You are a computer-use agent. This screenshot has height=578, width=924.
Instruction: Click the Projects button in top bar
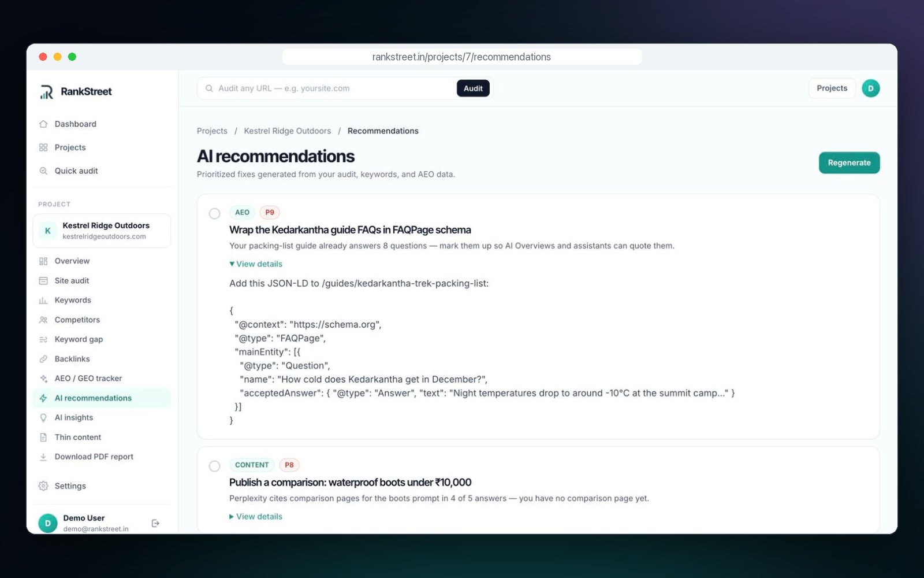832,88
